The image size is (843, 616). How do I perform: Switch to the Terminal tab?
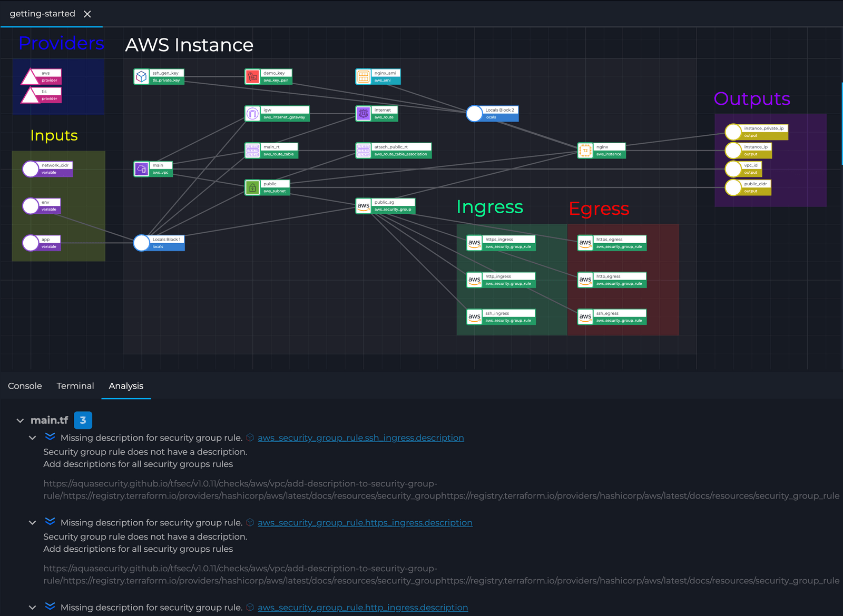click(x=75, y=386)
